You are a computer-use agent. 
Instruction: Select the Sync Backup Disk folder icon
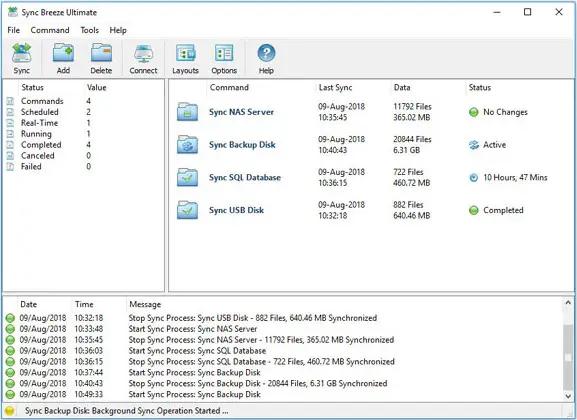(x=187, y=144)
